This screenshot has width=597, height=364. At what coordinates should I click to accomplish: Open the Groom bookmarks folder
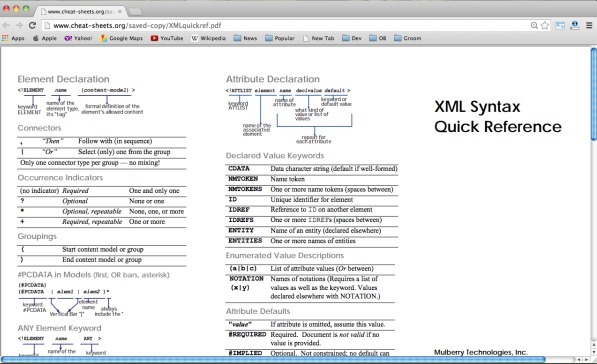408,38
